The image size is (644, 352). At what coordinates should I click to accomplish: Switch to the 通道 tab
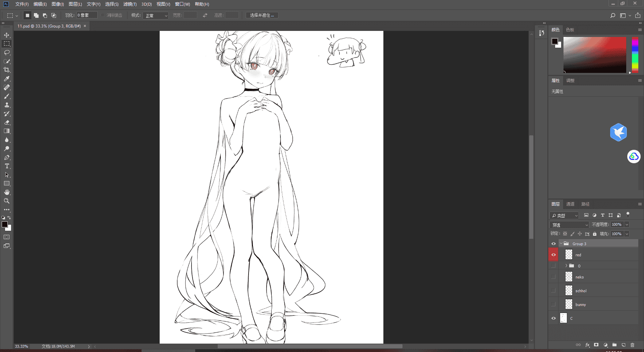pos(570,204)
